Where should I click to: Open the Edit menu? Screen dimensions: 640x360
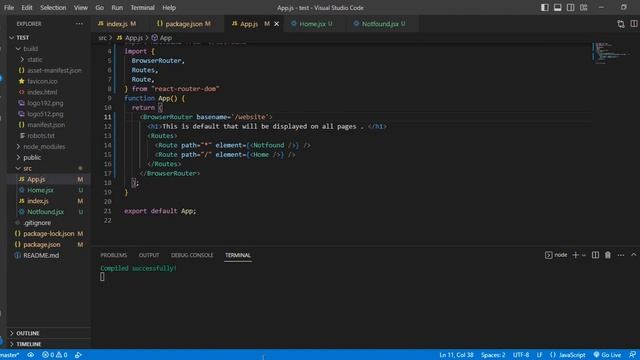point(27,8)
